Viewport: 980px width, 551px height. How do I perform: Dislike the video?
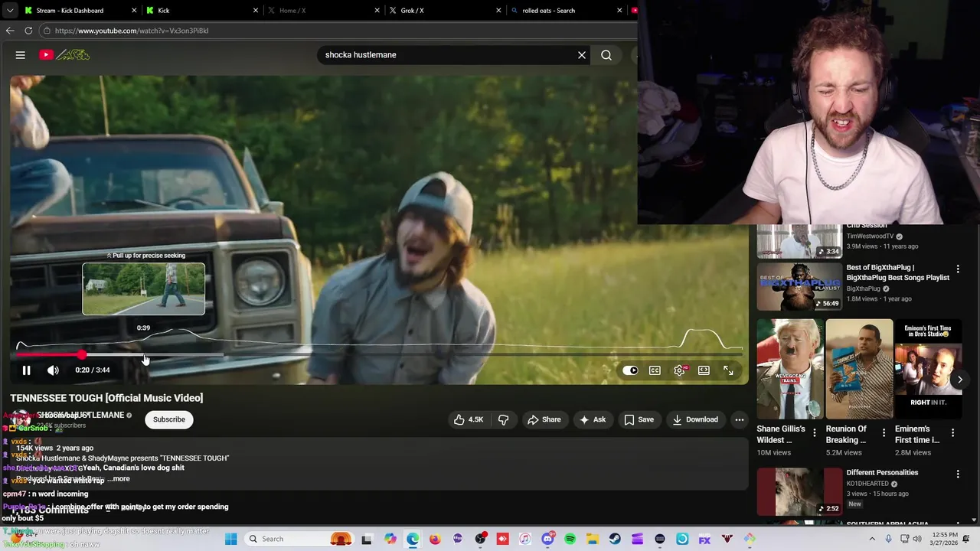pos(503,419)
